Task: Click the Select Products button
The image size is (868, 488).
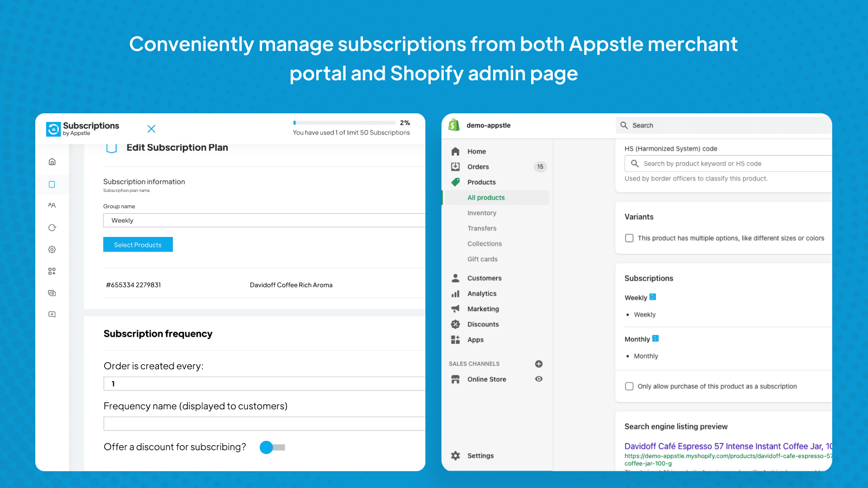Action: click(x=138, y=244)
